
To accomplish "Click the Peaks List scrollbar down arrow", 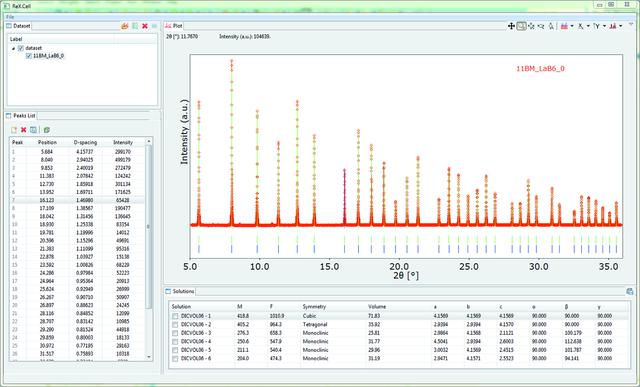I will pyautogui.click(x=149, y=357).
